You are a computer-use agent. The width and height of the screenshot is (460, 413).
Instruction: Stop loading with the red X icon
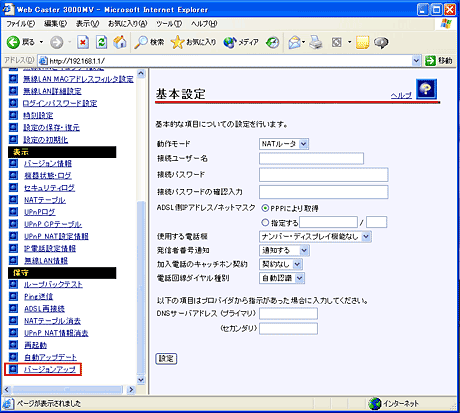pyautogui.click(x=83, y=42)
